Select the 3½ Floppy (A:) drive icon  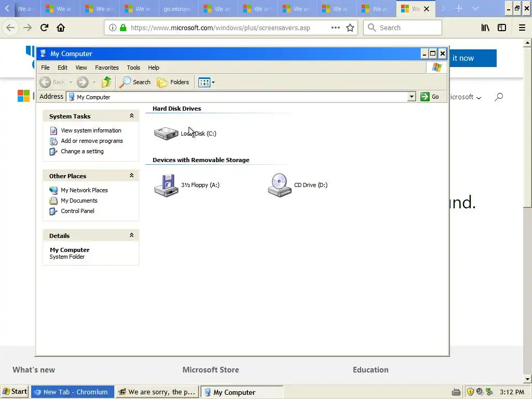point(166,185)
